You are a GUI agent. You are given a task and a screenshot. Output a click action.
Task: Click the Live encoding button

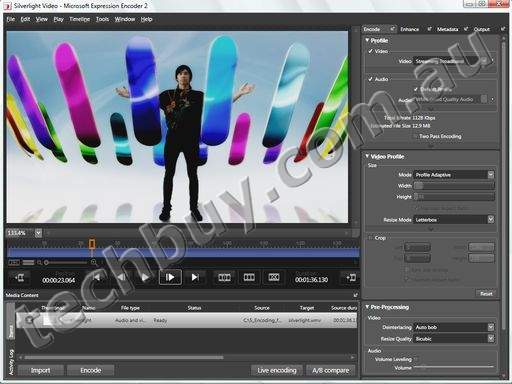277,370
